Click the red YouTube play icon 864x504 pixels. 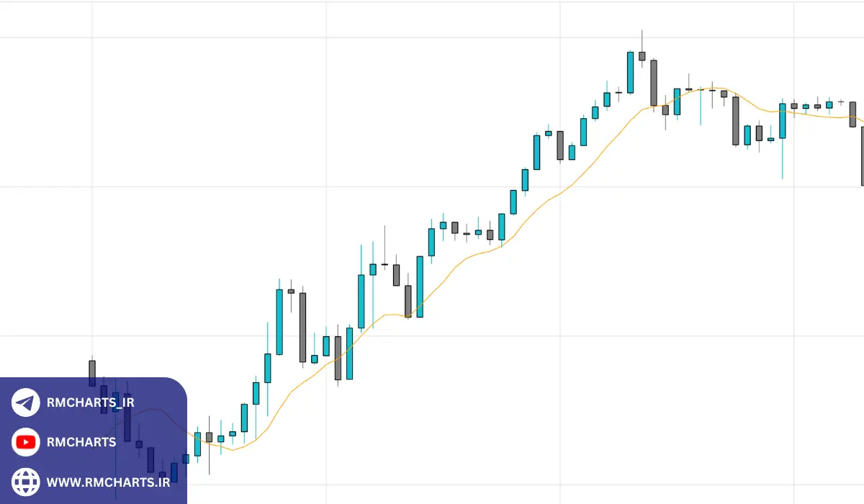tap(26, 442)
